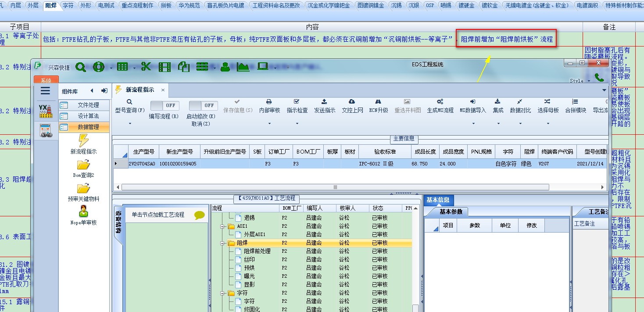Image resolution: width=644 pixels, height=312 pixels.
Task: Select 数据管理 in component library
Action: click(x=84, y=127)
